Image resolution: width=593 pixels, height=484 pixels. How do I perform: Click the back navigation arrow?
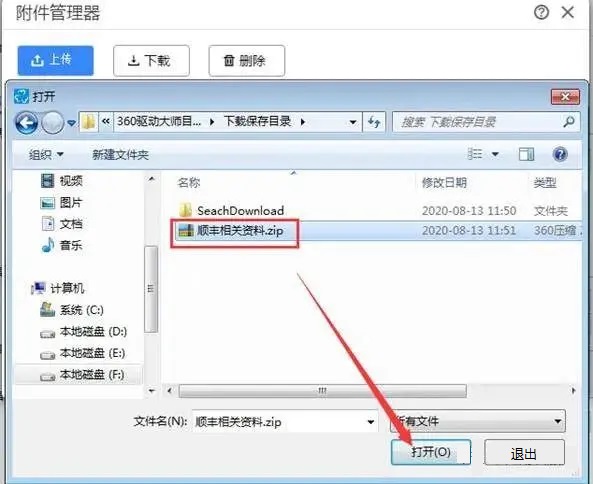[x=26, y=123]
